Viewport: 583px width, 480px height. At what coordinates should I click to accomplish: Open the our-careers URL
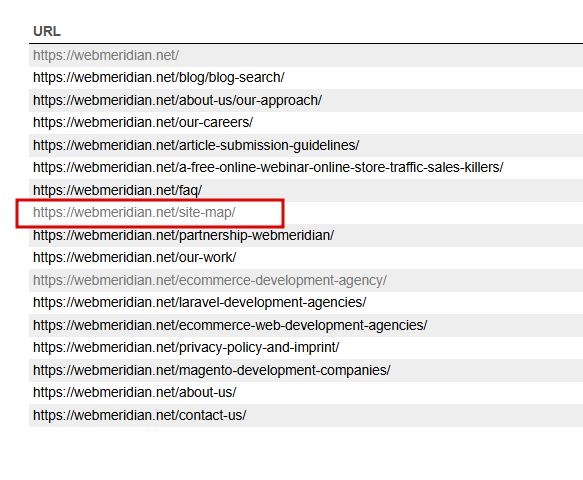click(143, 123)
